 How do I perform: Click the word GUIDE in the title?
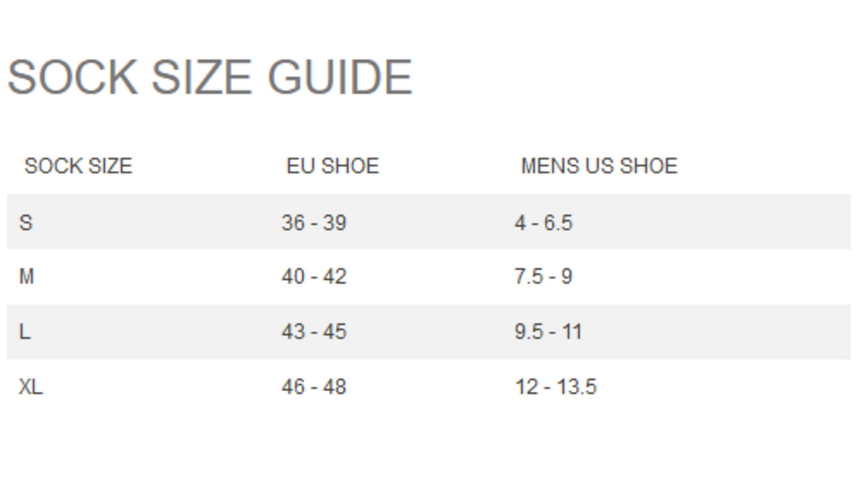[340, 77]
